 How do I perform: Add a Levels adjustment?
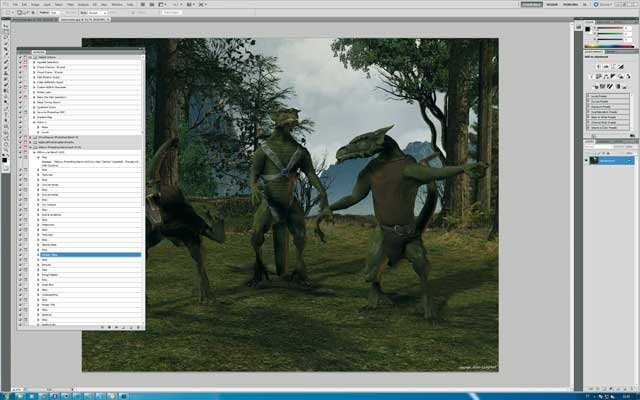tap(606, 66)
